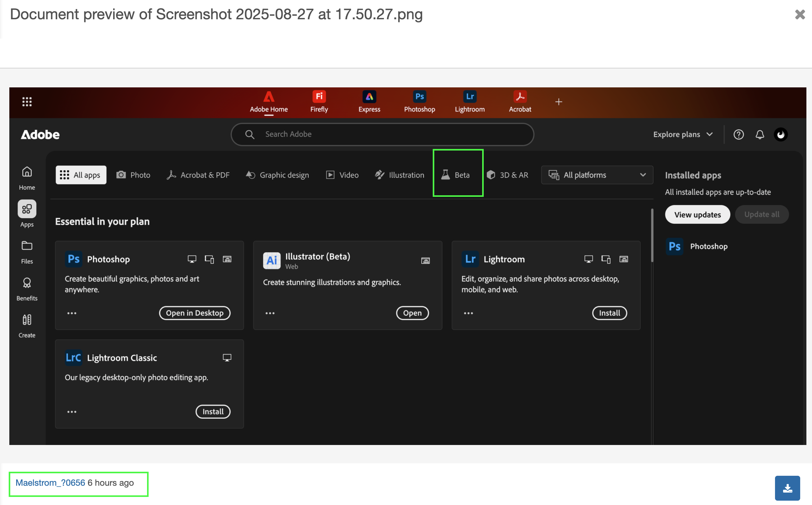
Task: Open help via the question mark icon
Action: tap(739, 134)
